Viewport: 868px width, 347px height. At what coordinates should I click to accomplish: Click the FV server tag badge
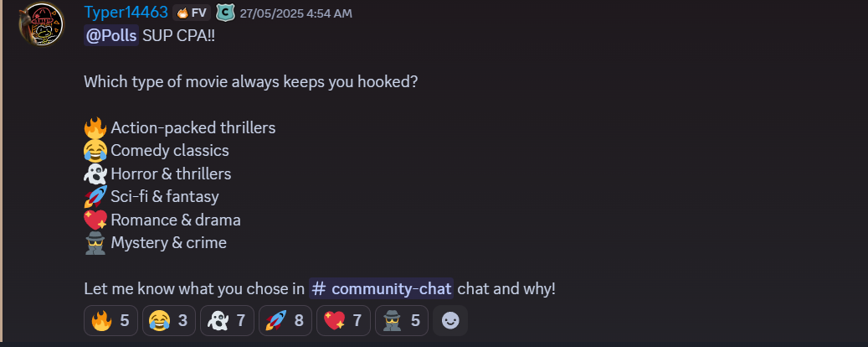(x=192, y=13)
